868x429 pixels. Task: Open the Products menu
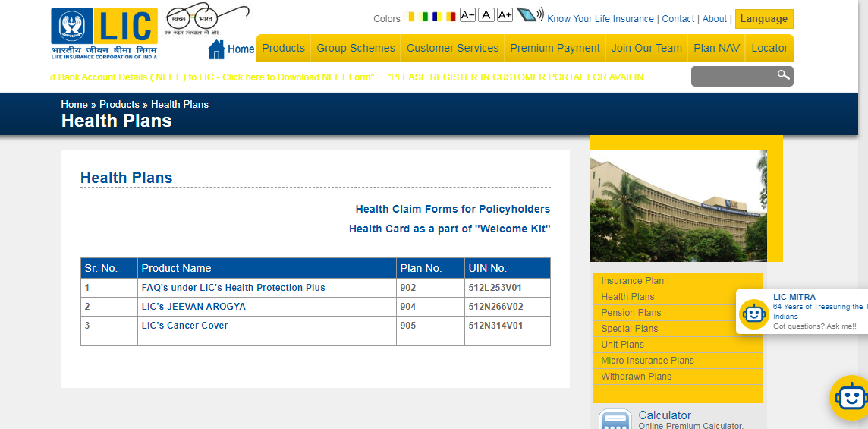284,49
